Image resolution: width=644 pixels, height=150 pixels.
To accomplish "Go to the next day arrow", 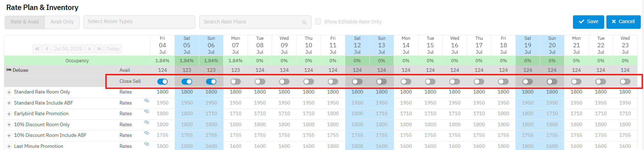I will 89,49.
